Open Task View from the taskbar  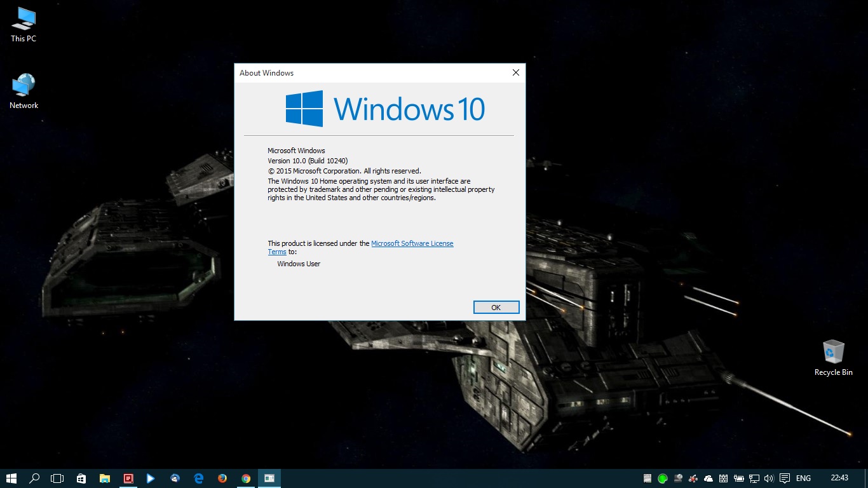click(x=58, y=478)
